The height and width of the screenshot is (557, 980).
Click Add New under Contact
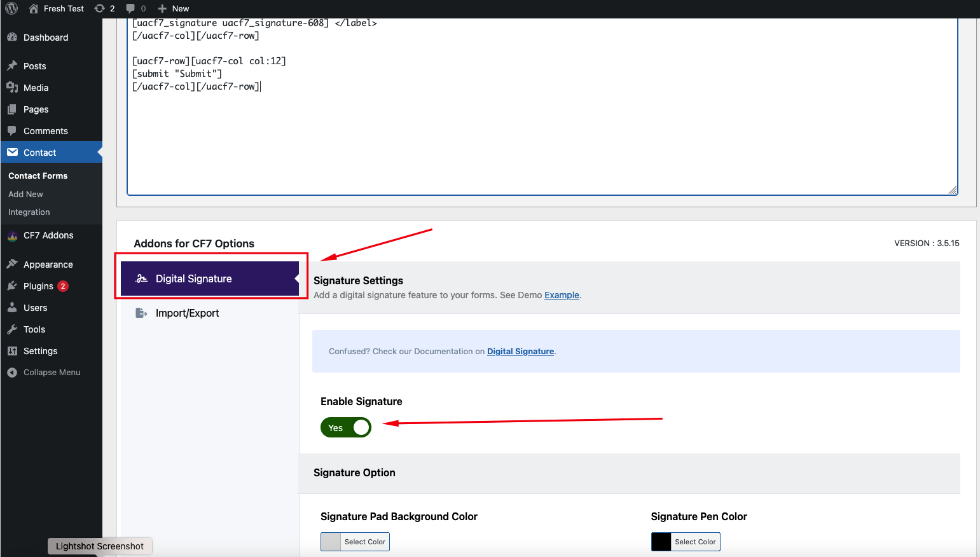click(25, 194)
